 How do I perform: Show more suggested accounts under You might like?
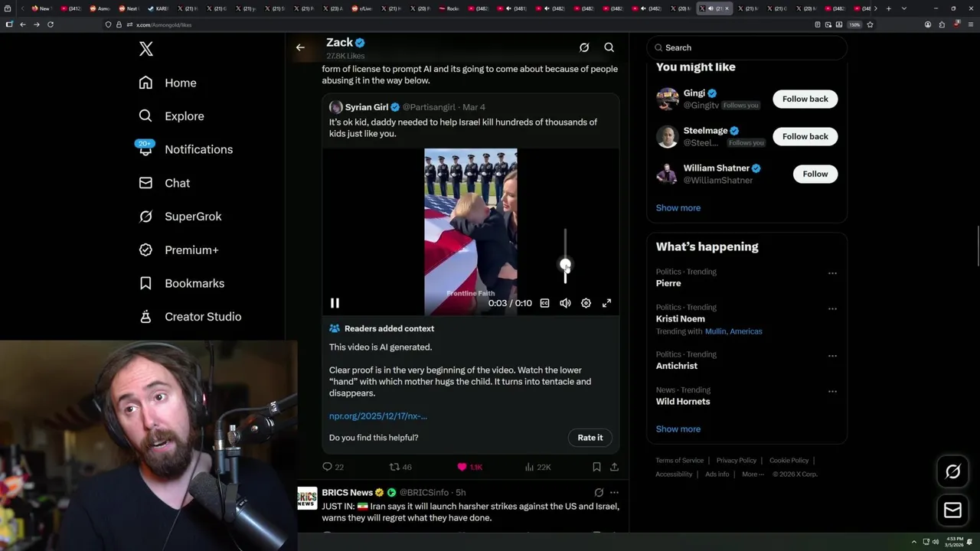click(678, 207)
